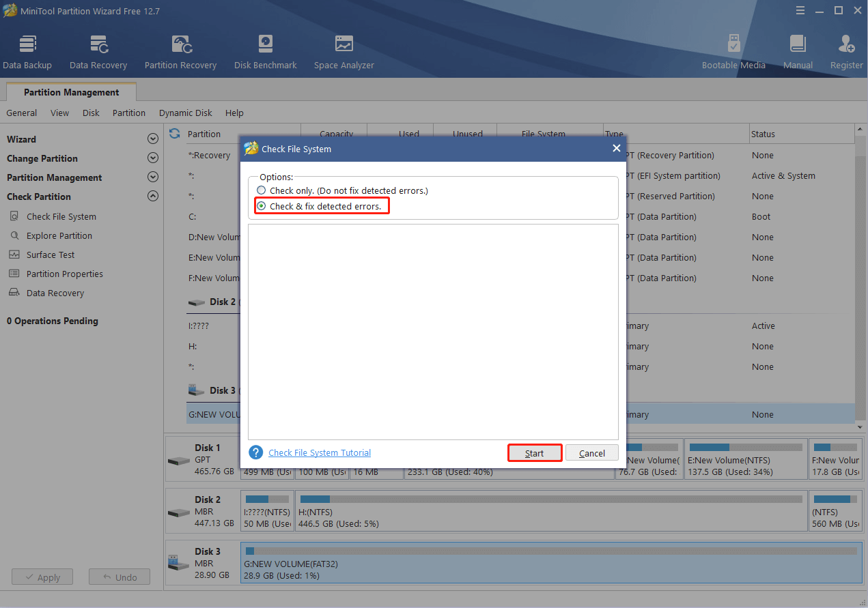Select the (NTFS) 560 MB partition block
The height and width of the screenshot is (608, 868).
pos(835,511)
